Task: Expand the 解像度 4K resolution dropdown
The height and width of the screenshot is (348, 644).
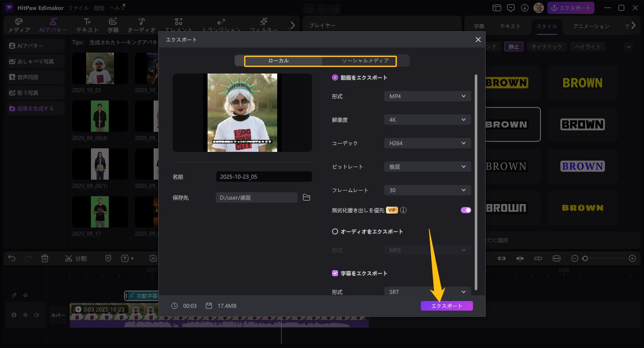Action: [x=427, y=120]
